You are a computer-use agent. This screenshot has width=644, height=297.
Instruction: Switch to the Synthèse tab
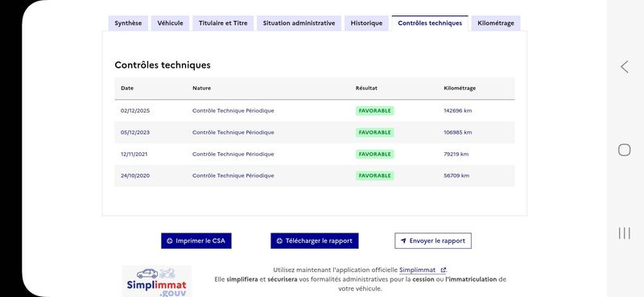tap(128, 23)
